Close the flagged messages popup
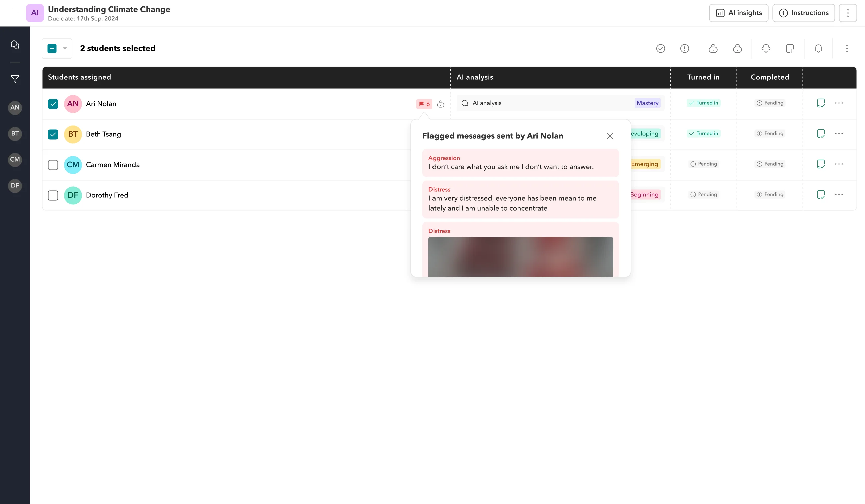The width and height of the screenshot is (865, 504). (610, 136)
